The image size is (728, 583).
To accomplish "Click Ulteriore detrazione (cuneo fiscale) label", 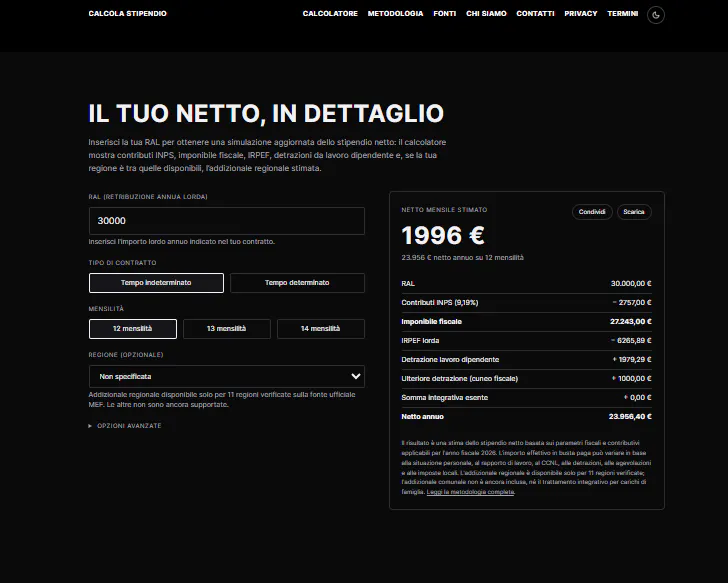I will click(460, 379).
